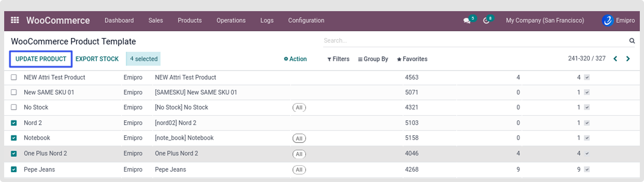Image resolution: width=644 pixels, height=182 pixels.
Task: Uncheck the Nord 2 row checkbox
Action: 14,123
